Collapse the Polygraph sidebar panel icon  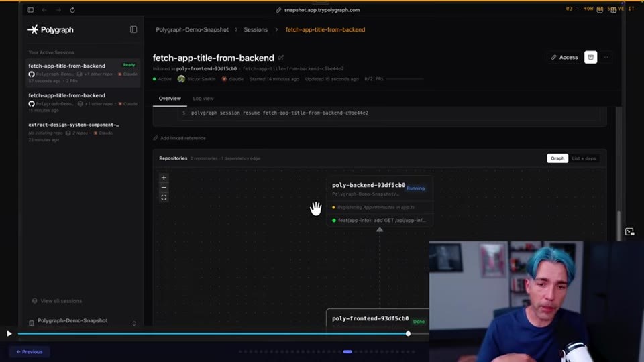(x=133, y=29)
